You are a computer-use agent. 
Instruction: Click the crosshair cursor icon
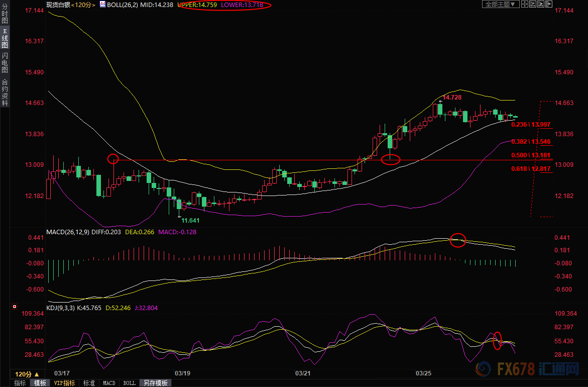pyautogui.click(x=524, y=5)
